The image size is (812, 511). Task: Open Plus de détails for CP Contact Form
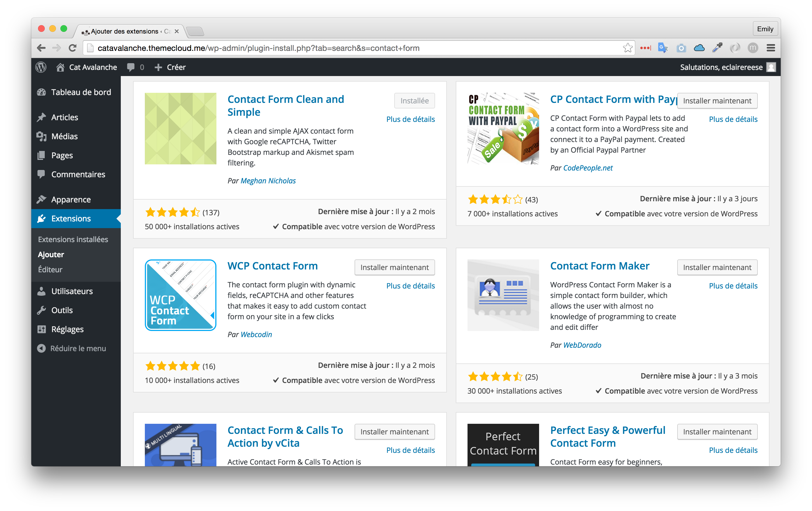point(733,119)
